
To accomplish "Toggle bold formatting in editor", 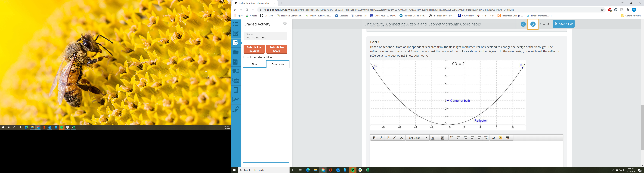I will 374,138.
